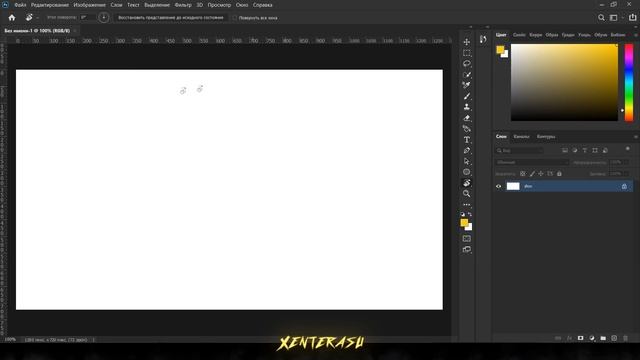Link layers icon in the Layers panel footer
The width and height of the screenshot is (640, 360).
[x=558, y=338]
